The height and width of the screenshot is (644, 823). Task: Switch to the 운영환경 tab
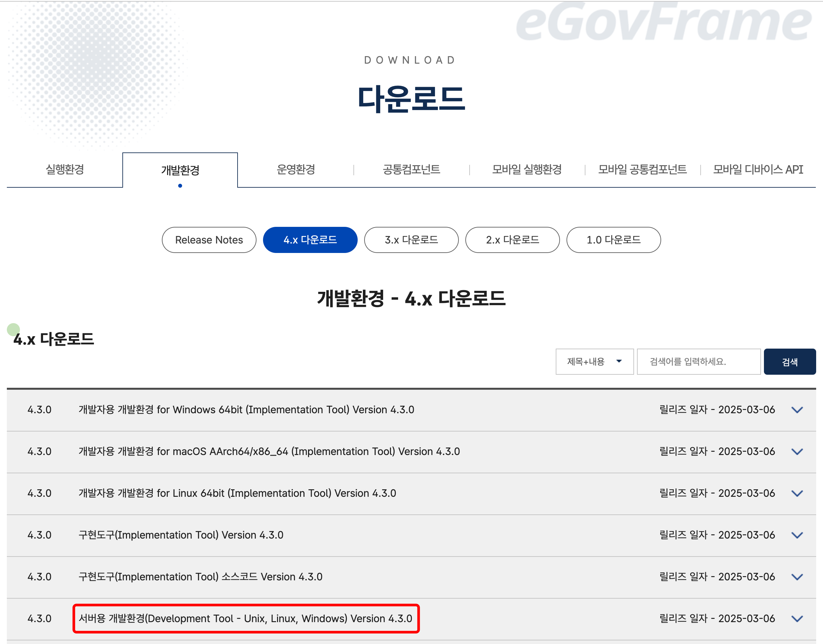coord(296,169)
